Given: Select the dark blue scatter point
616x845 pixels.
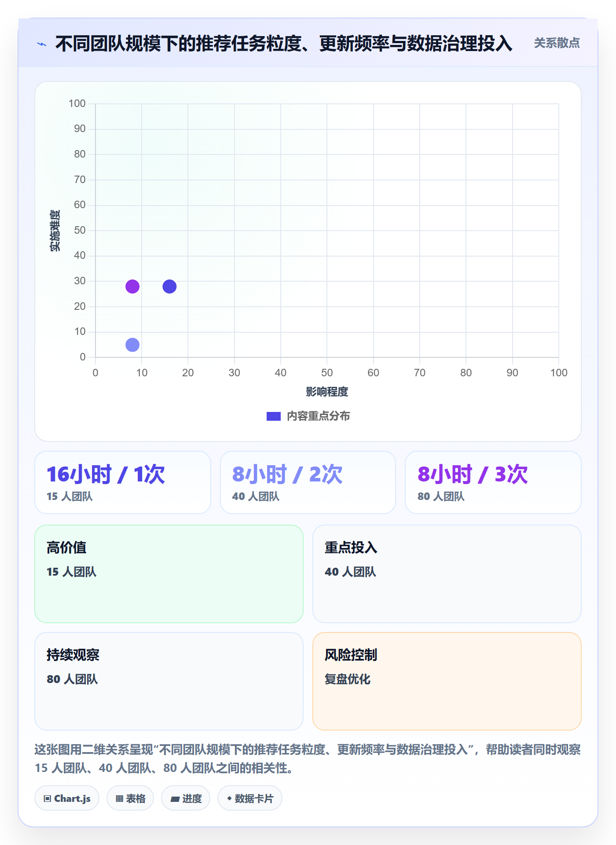Looking at the screenshot, I should 169,287.
